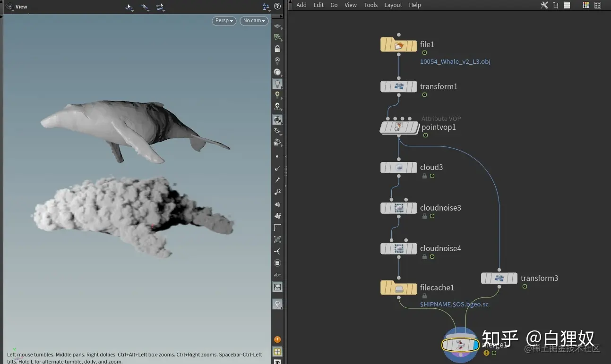Click the 10054_Whale_v2_L3.obj file label
611x364 pixels.
click(455, 62)
